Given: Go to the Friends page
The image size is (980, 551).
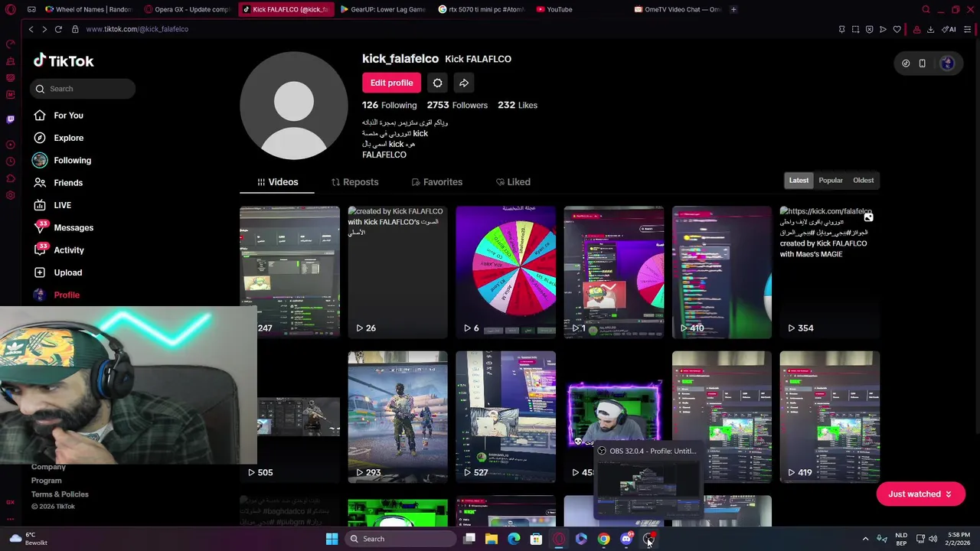Looking at the screenshot, I should [68, 183].
